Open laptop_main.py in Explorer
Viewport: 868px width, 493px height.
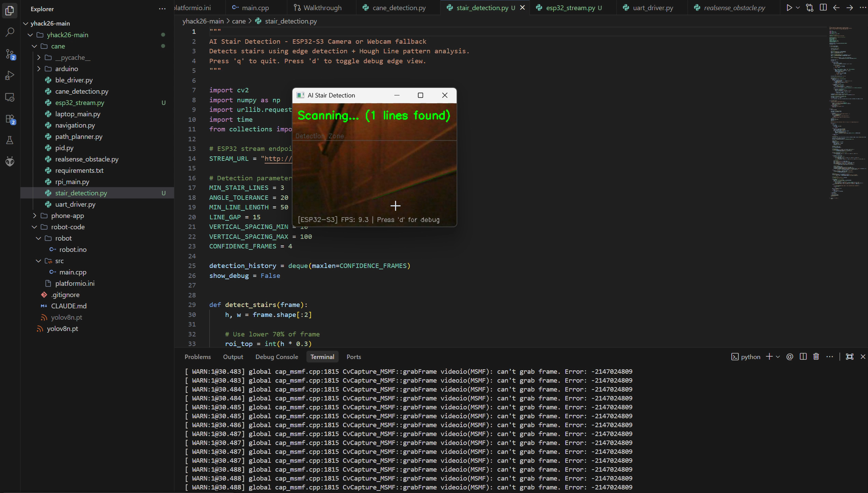[77, 114]
